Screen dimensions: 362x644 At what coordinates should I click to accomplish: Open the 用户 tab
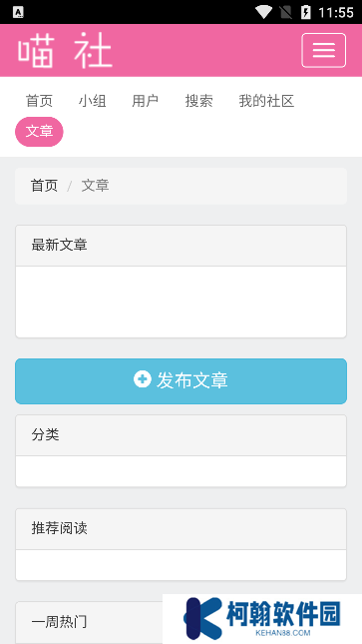click(146, 101)
